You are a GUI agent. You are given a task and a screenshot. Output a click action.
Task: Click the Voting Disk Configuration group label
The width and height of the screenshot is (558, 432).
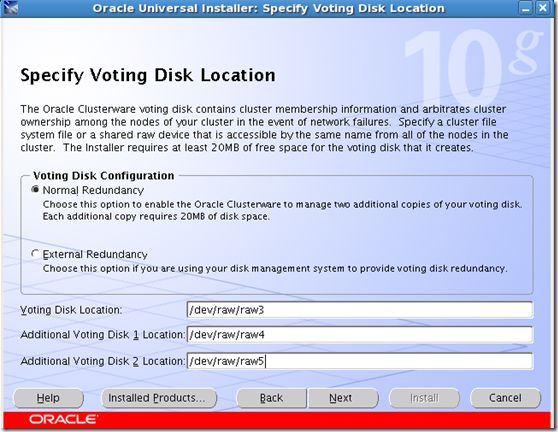[x=104, y=175]
